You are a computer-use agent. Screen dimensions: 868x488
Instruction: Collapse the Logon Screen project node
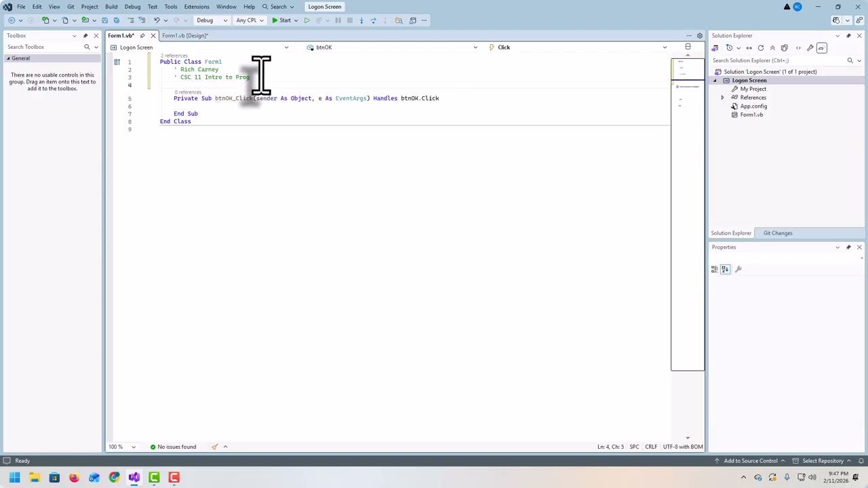[714, 81]
